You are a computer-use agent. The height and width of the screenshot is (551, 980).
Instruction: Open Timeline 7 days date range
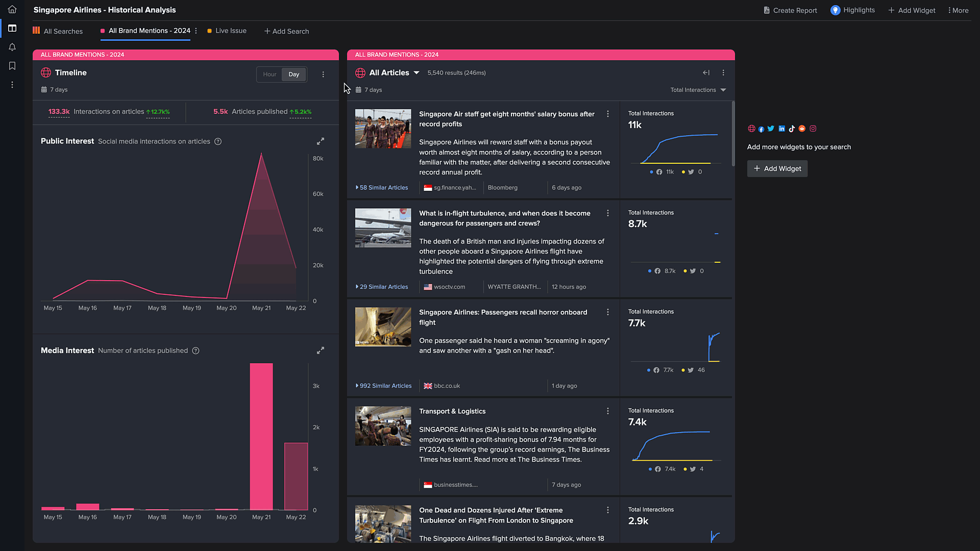pos(54,90)
